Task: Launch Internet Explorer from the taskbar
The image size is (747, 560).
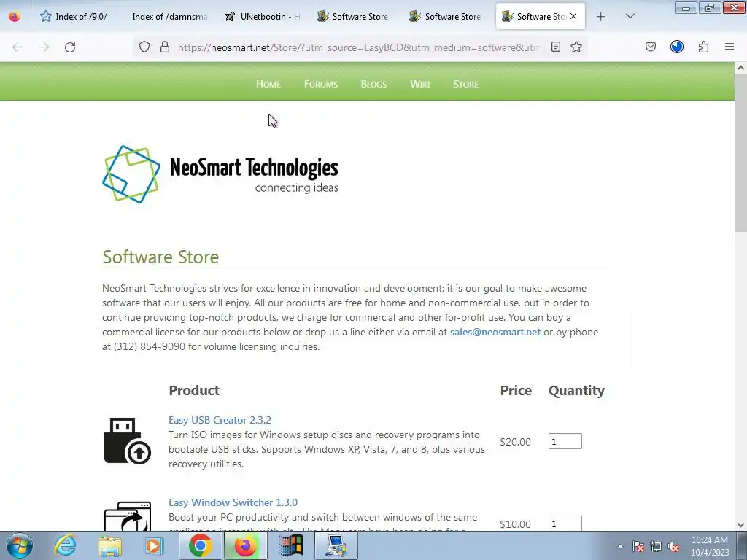Action: tap(65, 545)
